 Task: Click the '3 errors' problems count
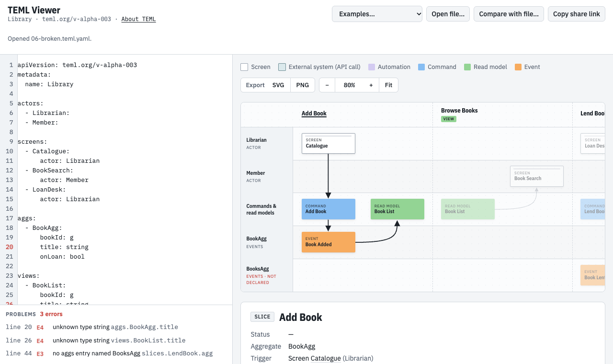(51, 314)
